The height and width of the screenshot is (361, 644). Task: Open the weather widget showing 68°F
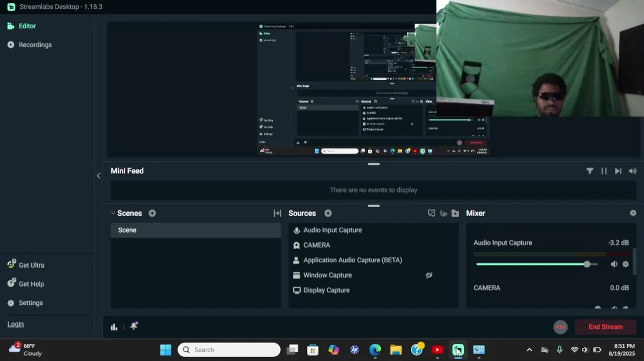[x=26, y=349]
